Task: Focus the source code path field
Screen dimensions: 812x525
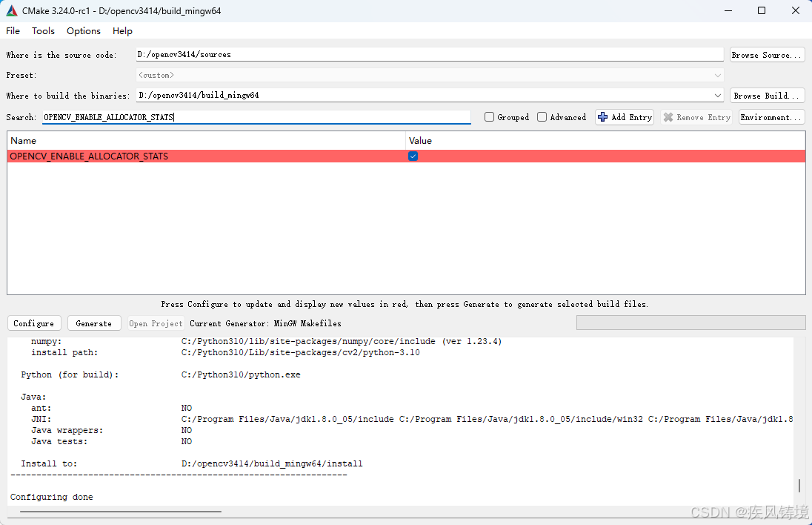Action: coord(429,54)
